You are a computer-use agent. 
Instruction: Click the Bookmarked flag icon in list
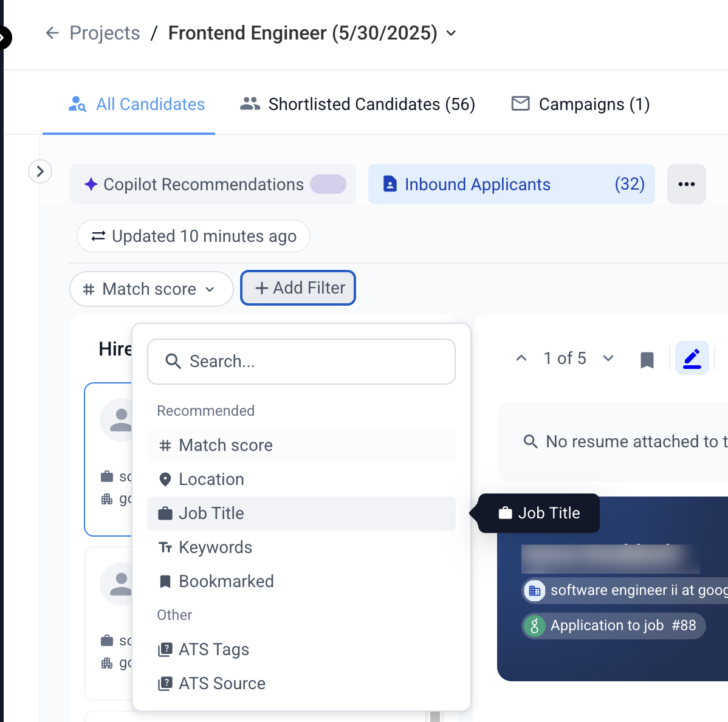tap(165, 582)
